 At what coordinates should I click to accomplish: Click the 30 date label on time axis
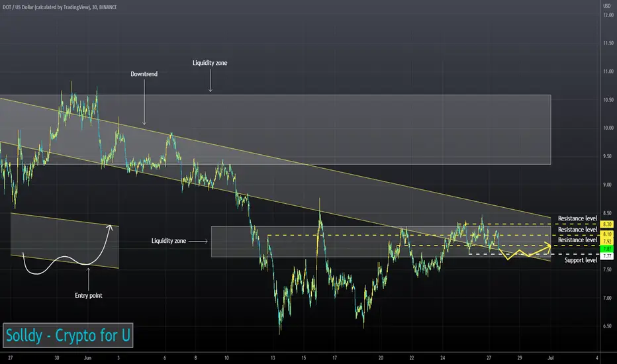coord(57,357)
